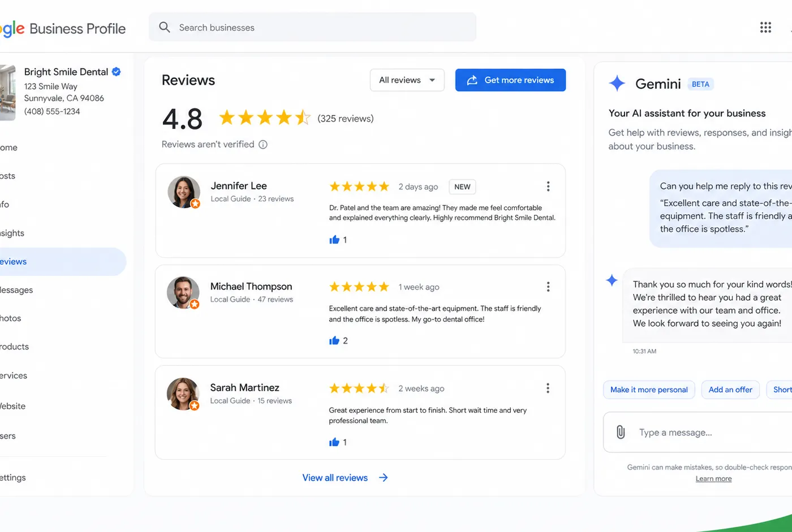Screen dimensions: 792x532
Task: Open Settings in the sidebar
Action: pyautogui.click(x=13, y=478)
